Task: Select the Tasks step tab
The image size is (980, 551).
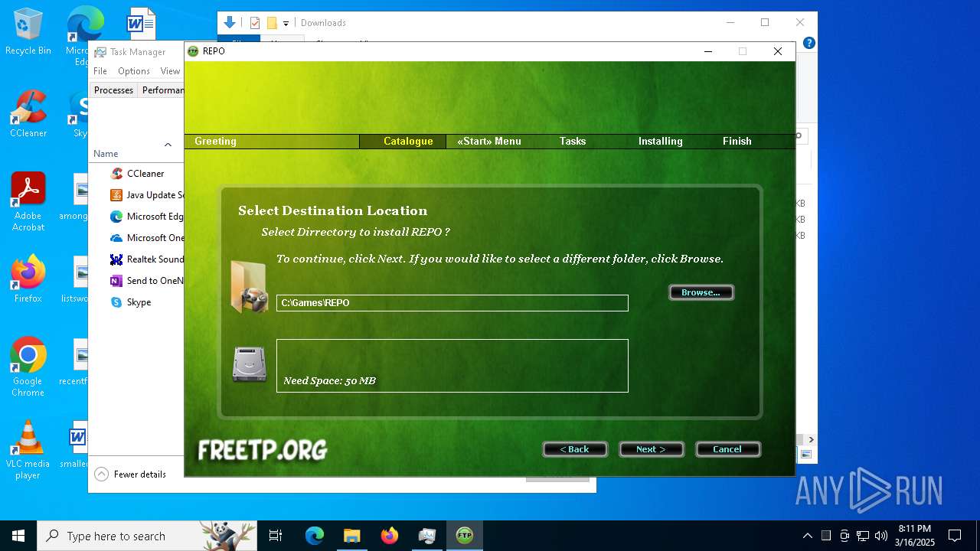Action: tap(573, 141)
